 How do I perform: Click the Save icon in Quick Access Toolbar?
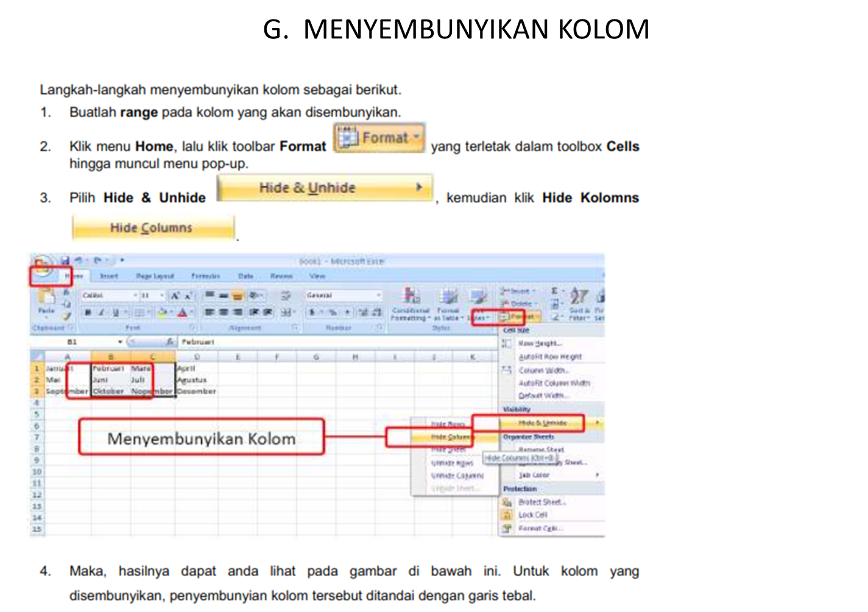tap(65, 259)
